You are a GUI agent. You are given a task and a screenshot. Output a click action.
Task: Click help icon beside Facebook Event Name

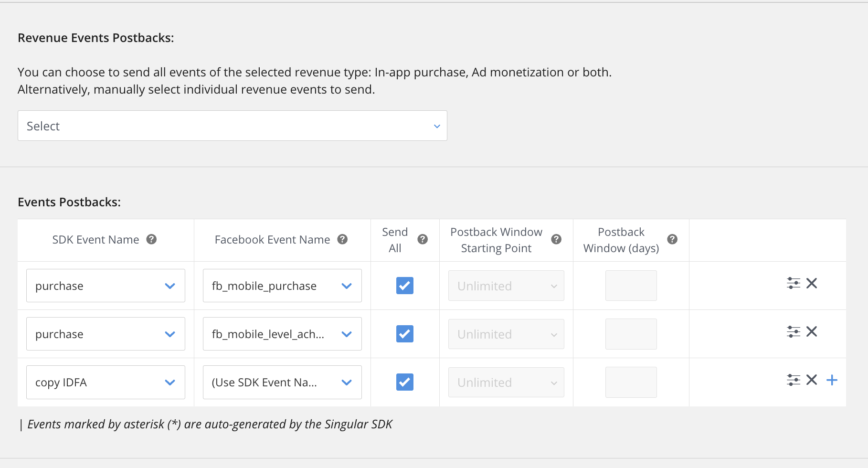point(342,239)
